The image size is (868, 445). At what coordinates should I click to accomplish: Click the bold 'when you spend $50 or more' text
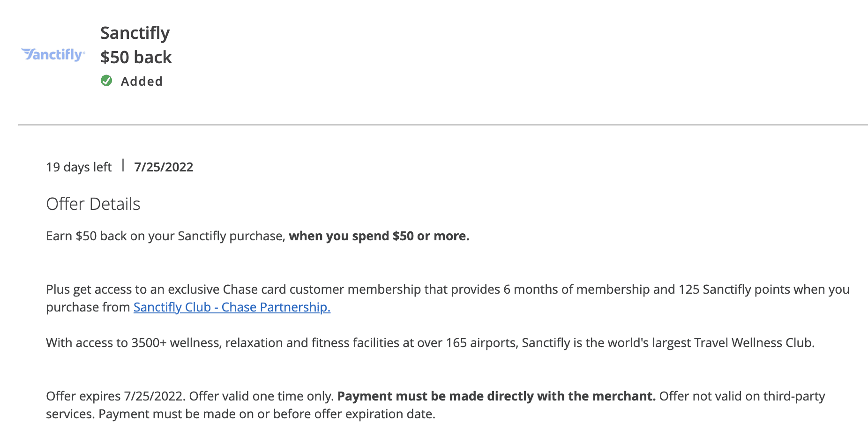379,236
